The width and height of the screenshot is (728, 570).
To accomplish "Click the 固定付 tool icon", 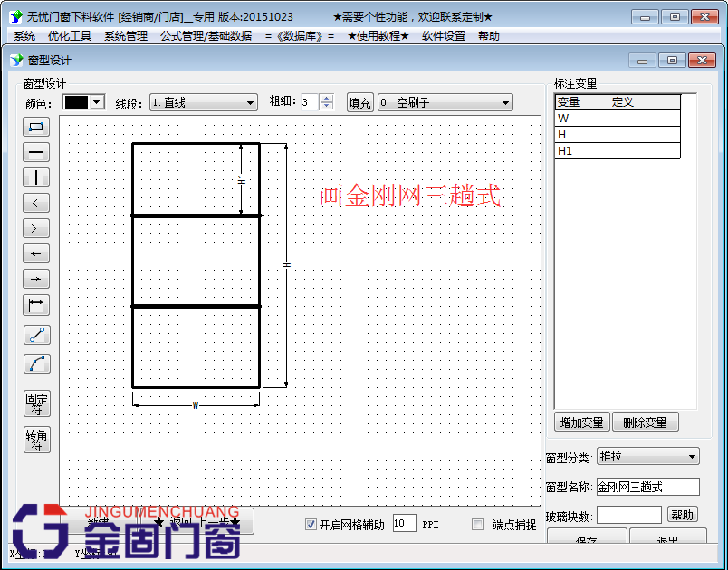I will (36, 404).
